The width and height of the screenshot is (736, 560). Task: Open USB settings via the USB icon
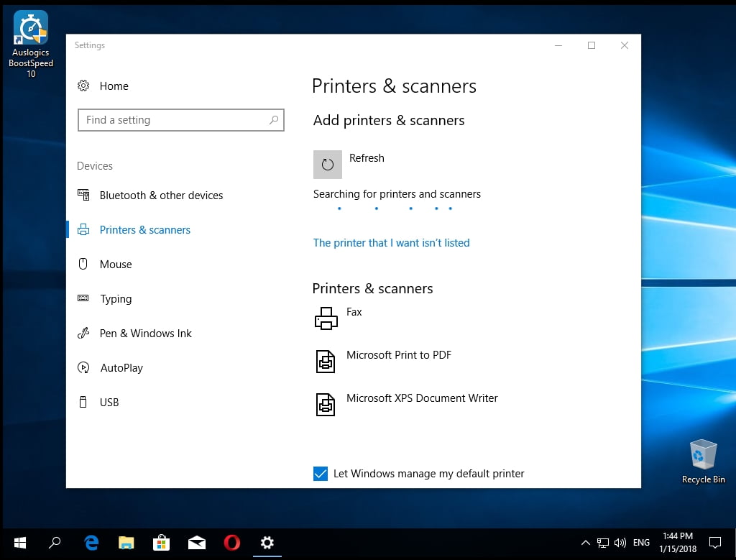pos(84,402)
